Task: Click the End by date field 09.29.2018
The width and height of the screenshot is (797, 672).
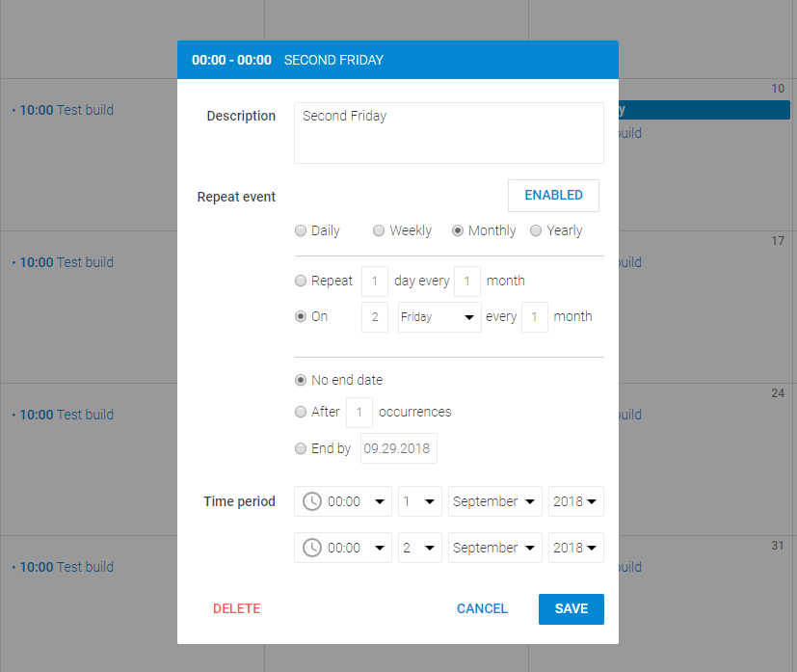Action: click(398, 448)
